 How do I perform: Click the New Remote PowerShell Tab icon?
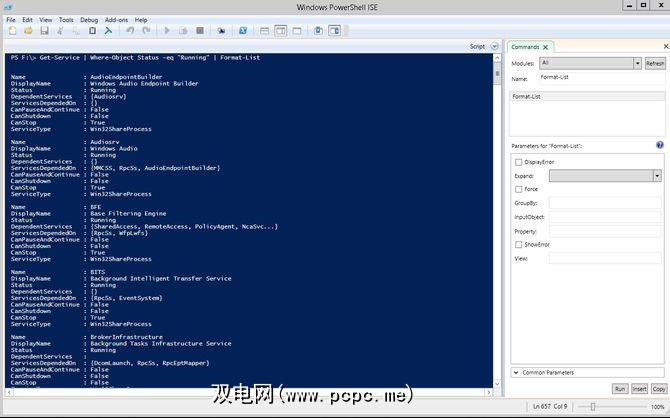[221, 31]
